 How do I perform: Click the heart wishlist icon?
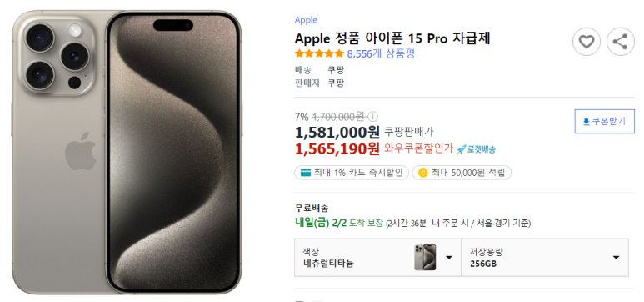coord(587,42)
